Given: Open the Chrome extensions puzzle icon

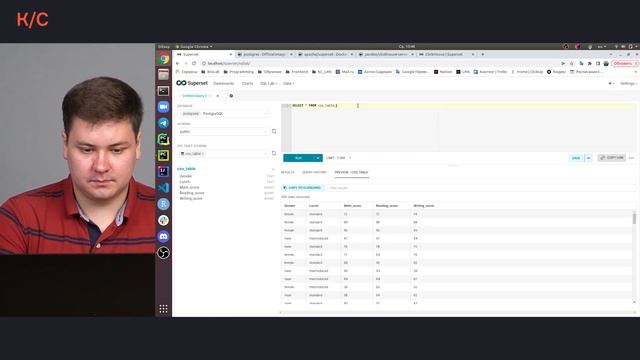Looking at the screenshot, I should 589,63.
